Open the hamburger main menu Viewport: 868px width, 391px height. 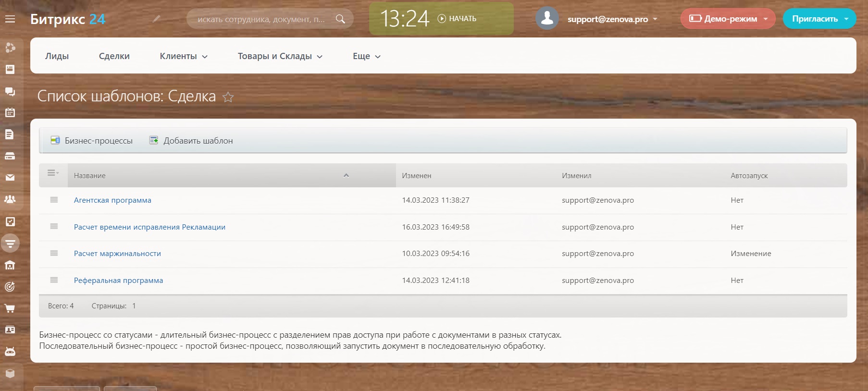click(10, 19)
